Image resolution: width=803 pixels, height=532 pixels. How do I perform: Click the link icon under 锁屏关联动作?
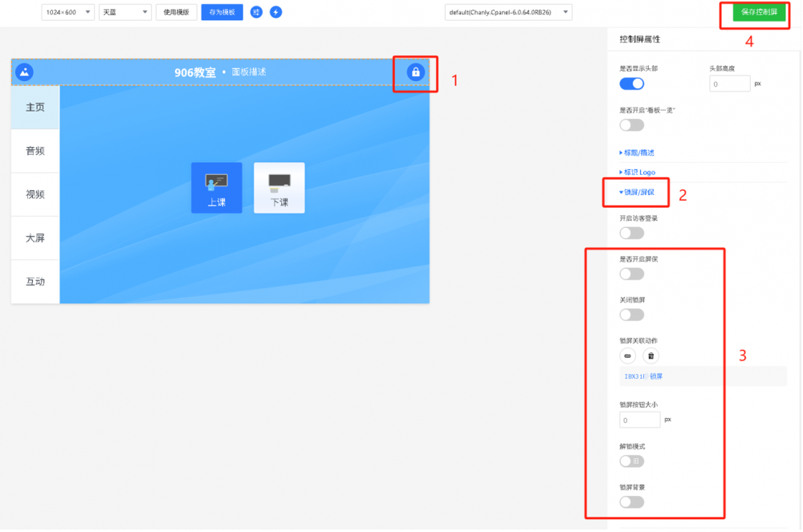[628, 355]
